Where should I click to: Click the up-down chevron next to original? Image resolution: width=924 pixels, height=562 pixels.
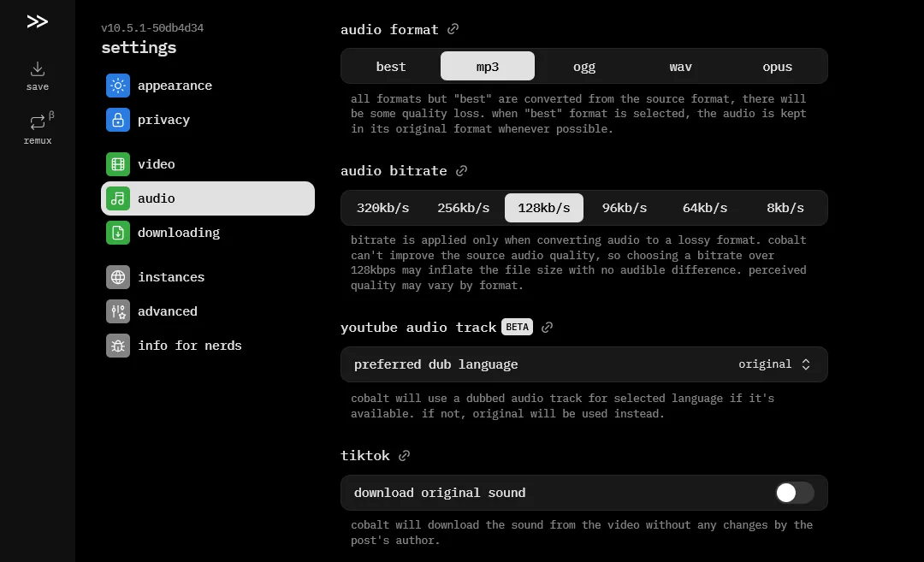[x=806, y=364]
